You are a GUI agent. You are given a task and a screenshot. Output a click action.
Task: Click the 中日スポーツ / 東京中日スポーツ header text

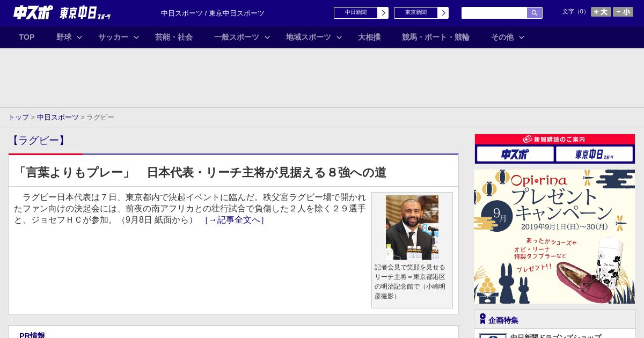tap(213, 13)
